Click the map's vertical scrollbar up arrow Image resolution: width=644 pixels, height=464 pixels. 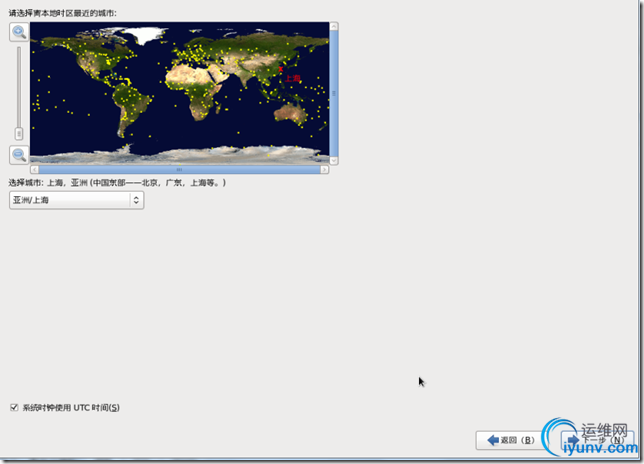click(334, 26)
